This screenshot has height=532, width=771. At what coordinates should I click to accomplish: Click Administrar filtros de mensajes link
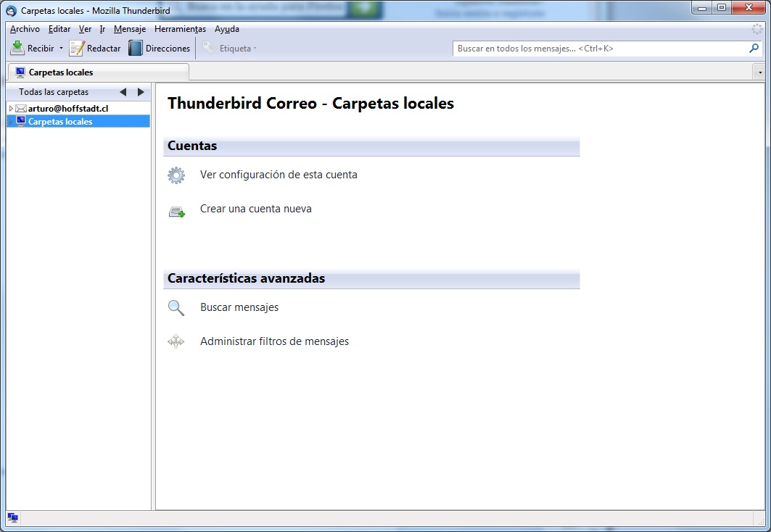click(x=274, y=341)
